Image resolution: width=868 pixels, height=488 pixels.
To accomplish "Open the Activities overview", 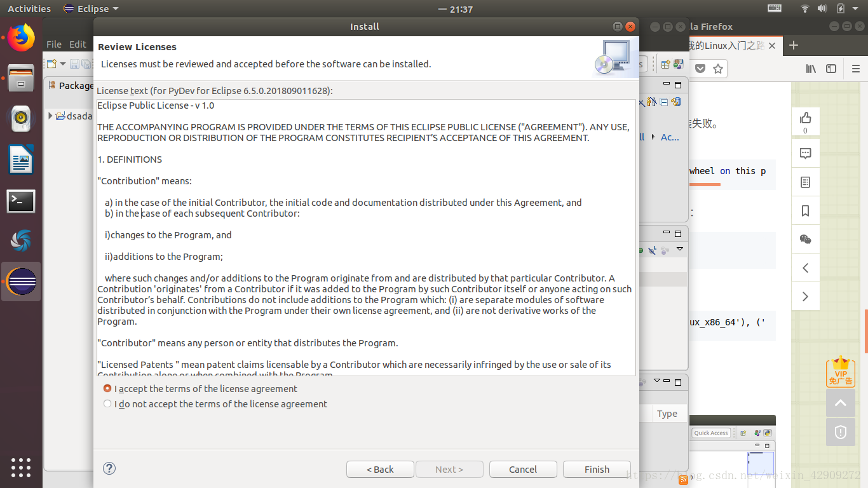I will pos(29,9).
